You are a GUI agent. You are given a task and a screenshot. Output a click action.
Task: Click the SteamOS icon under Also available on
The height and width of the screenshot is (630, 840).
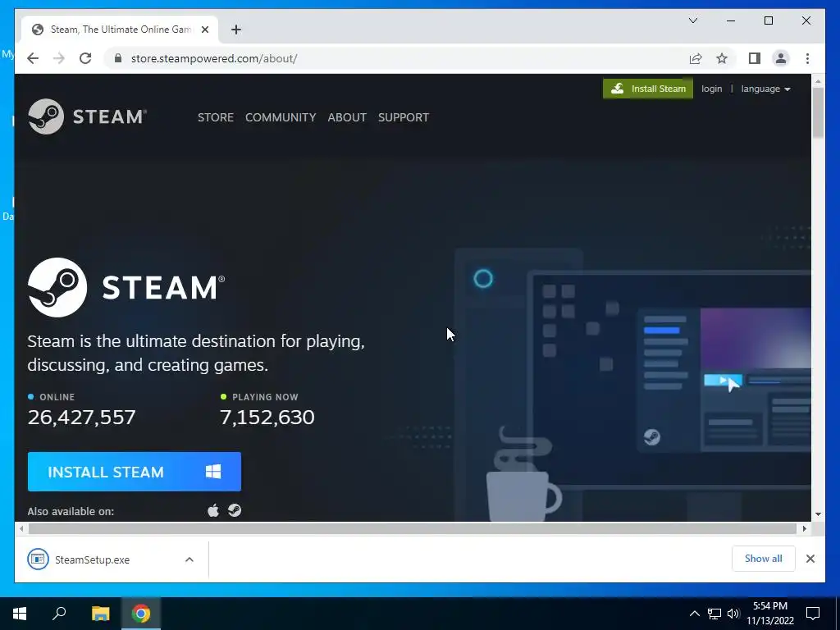235,510
